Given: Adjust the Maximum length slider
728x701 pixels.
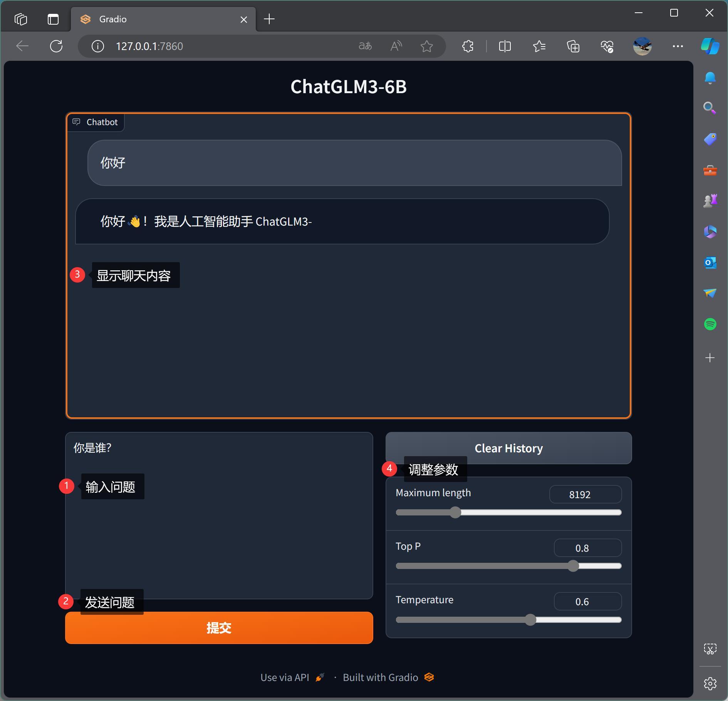Looking at the screenshot, I should pyautogui.click(x=508, y=512).
